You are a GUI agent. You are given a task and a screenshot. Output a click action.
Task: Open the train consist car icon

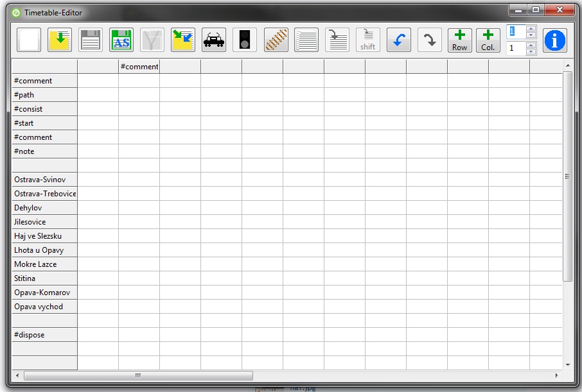tap(214, 40)
